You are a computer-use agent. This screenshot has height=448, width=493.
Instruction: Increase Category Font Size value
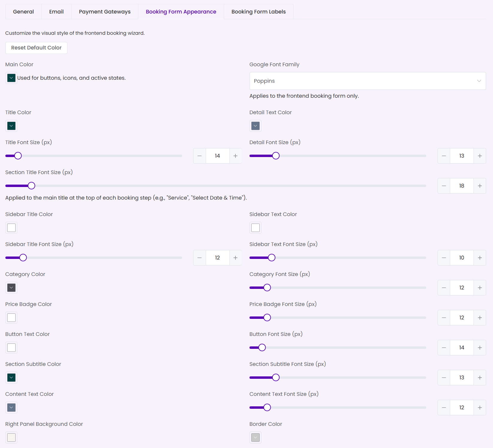480,288
